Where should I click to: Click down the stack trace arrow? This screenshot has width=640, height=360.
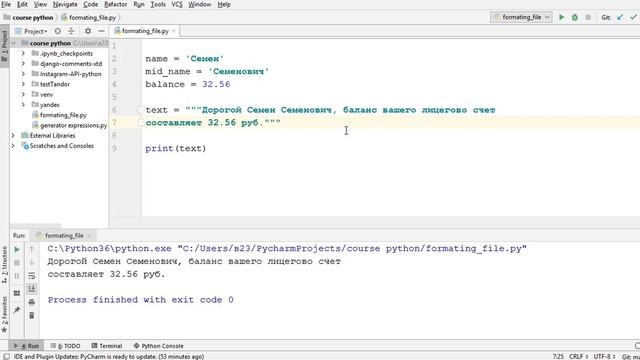[x=31, y=263]
